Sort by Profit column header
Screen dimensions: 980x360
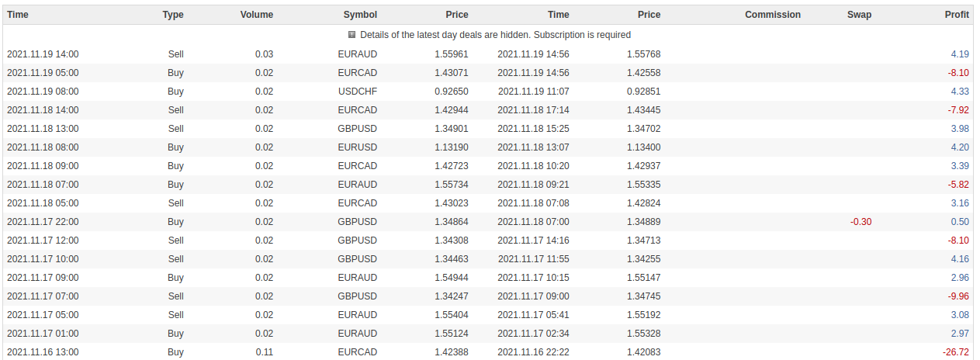point(957,15)
